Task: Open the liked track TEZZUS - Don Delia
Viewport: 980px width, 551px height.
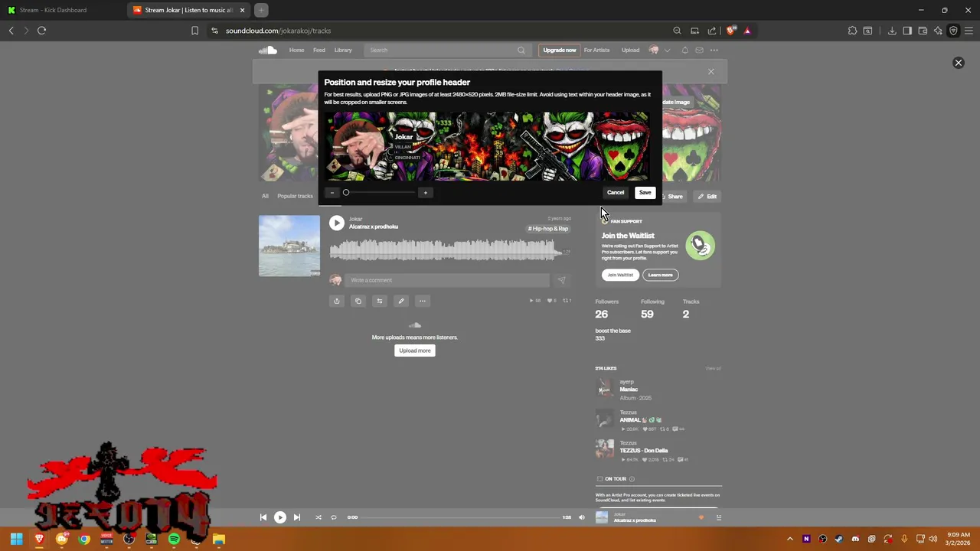Action: tap(644, 451)
